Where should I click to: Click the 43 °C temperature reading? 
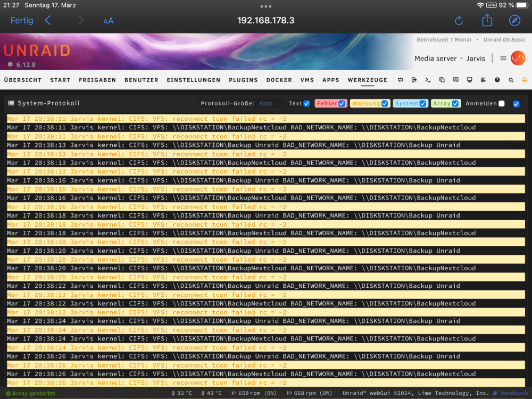[211, 393]
